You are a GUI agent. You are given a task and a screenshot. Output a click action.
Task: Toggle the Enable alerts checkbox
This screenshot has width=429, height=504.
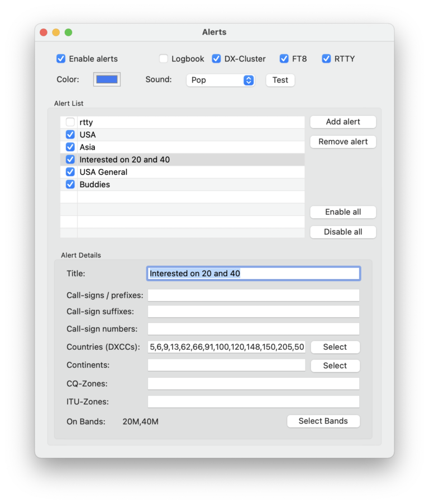(x=61, y=59)
